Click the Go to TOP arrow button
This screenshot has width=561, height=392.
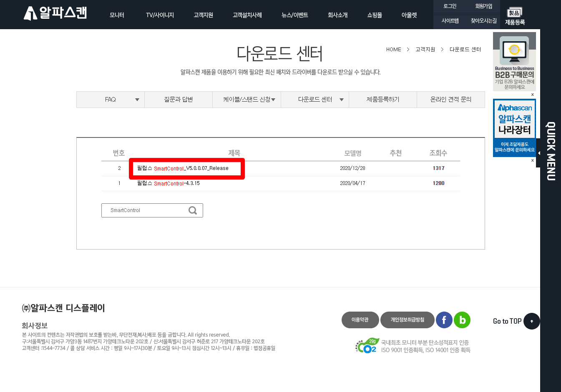click(x=532, y=321)
